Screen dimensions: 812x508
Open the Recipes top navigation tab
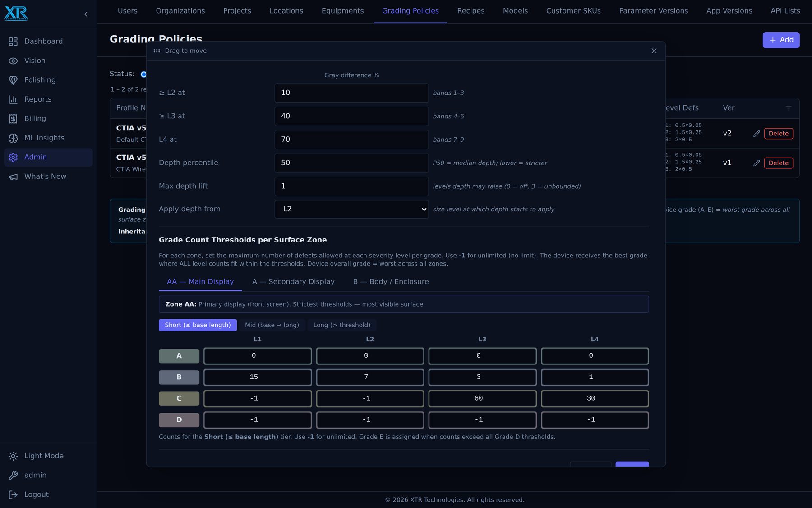coord(471,11)
